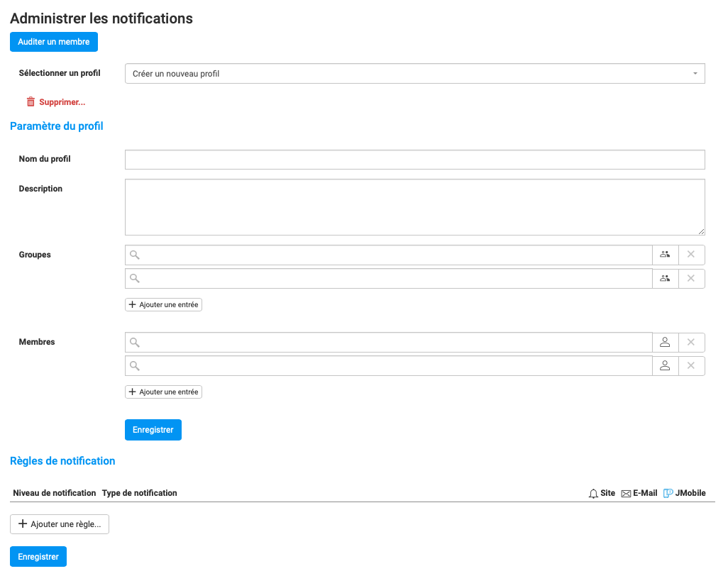The height and width of the screenshot is (576, 728).
Task: Click group picker icon in first Groupes row
Action: click(x=665, y=255)
